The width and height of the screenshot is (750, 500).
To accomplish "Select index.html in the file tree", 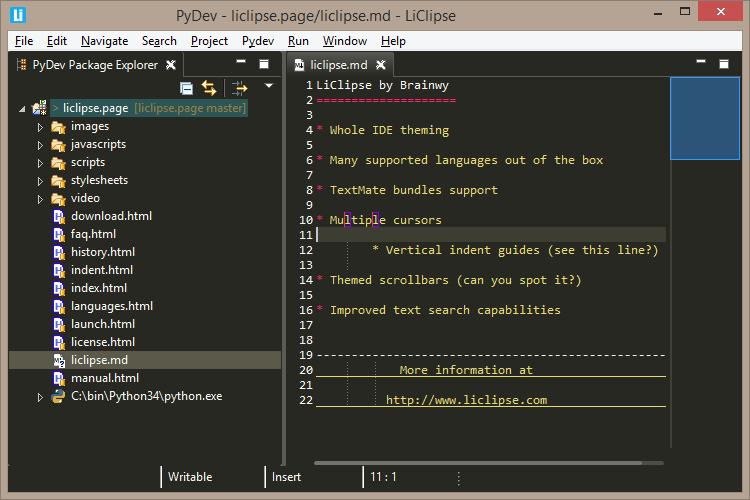I will click(x=98, y=288).
